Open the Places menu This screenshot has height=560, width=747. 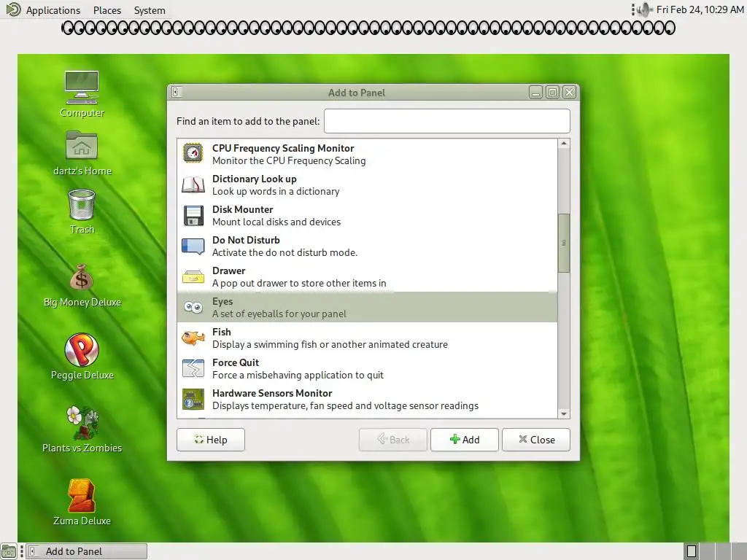click(107, 10)
